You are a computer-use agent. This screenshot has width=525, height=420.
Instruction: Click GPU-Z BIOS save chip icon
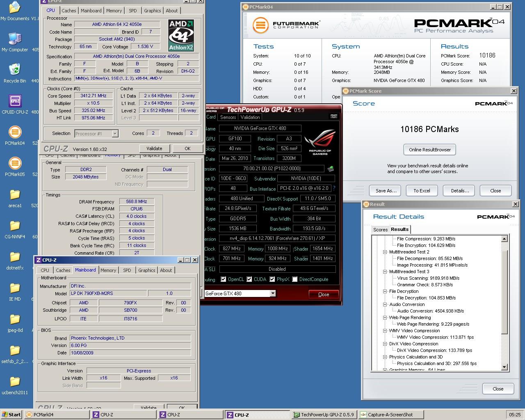(x=330, y=169)
